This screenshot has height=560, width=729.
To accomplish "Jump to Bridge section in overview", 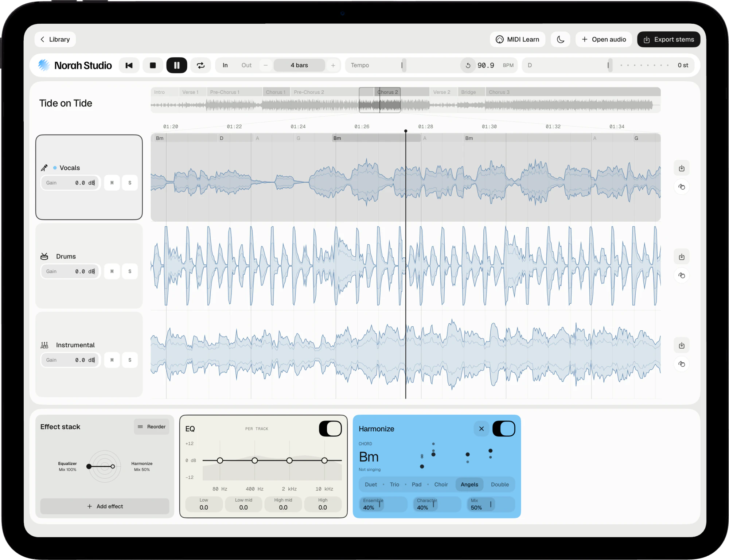I will pyautogui.click(x=472, y=92).
